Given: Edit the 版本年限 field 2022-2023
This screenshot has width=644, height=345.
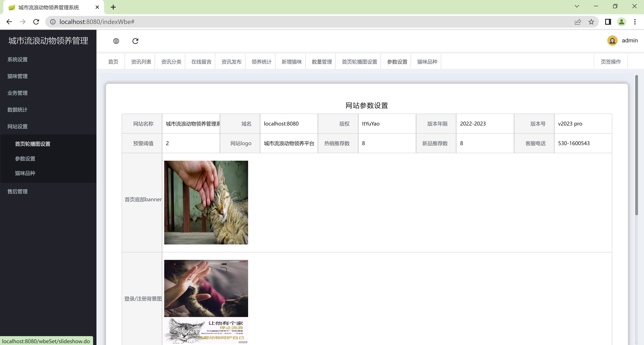Looking at the screenshot, I should [485, 124].
